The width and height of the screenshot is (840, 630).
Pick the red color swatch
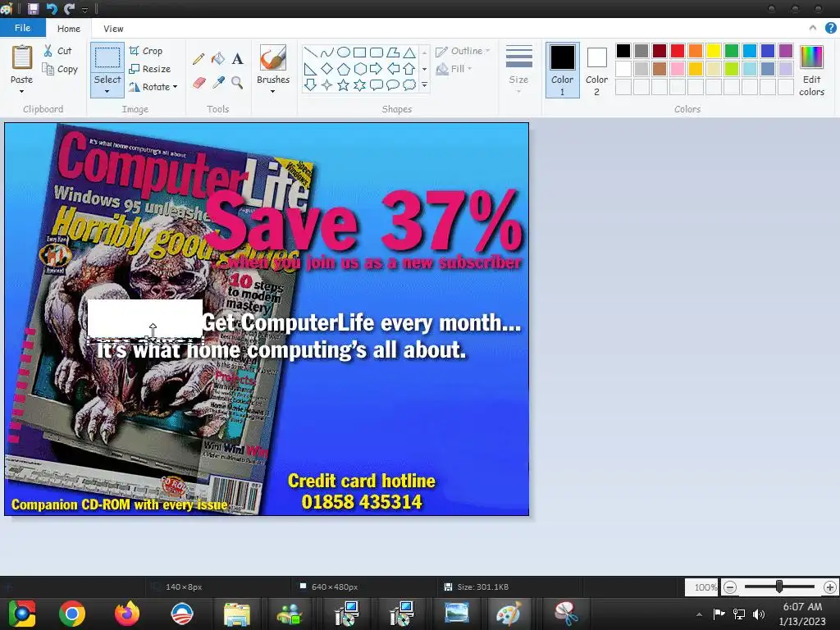coord(678,51)
